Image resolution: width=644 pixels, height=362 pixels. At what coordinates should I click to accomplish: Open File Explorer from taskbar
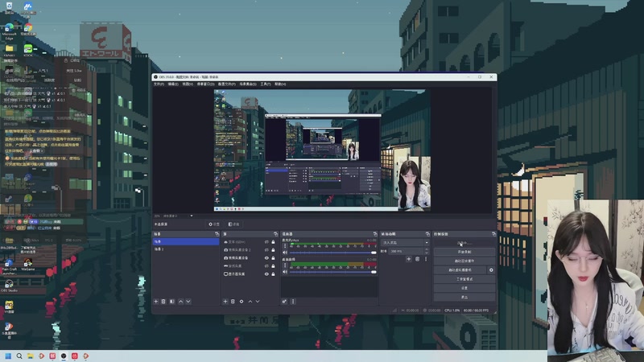tap(30, 356)
